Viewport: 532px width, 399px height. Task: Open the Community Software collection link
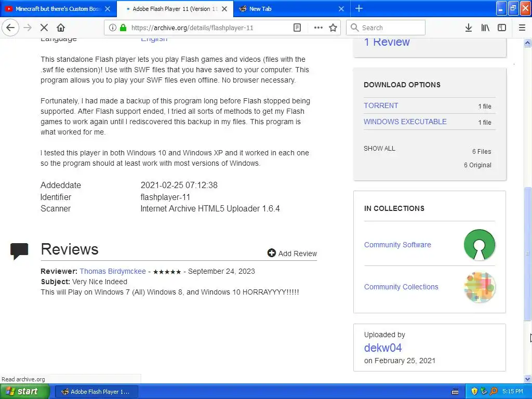(x=397, y=245)
